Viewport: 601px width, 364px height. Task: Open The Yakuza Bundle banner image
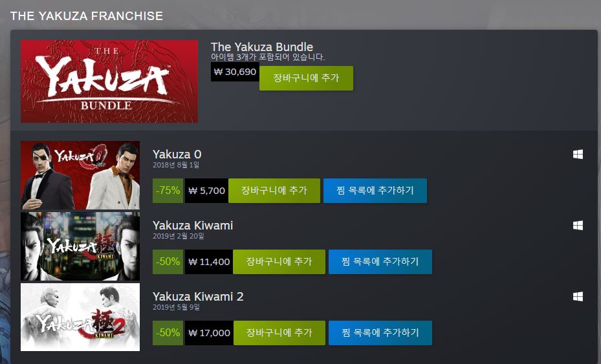pos(109,81)
